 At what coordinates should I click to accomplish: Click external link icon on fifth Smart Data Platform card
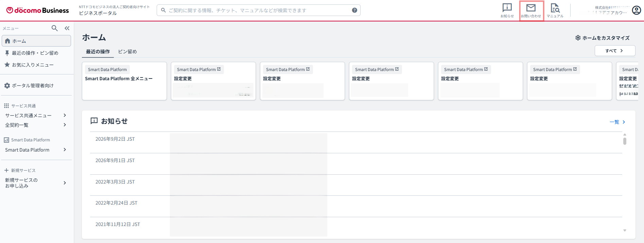tap(486, 69)
